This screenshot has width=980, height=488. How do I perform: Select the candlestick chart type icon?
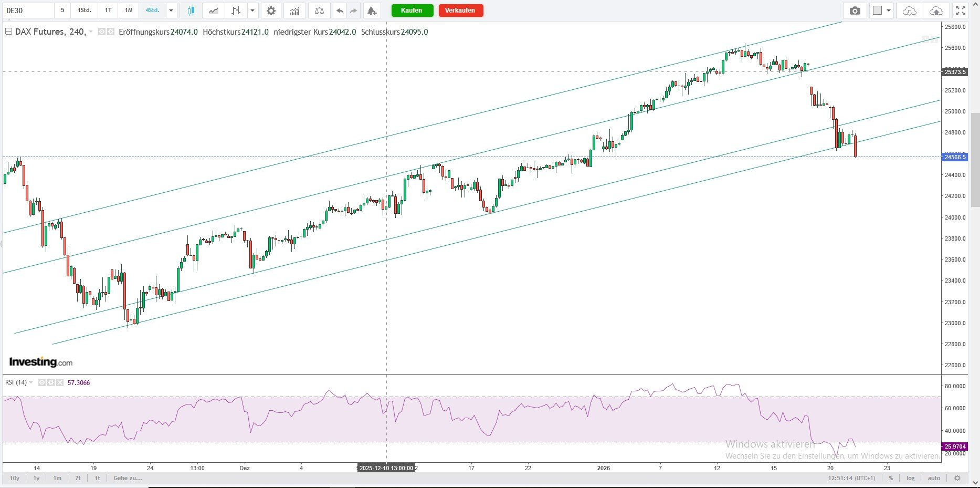191,11
